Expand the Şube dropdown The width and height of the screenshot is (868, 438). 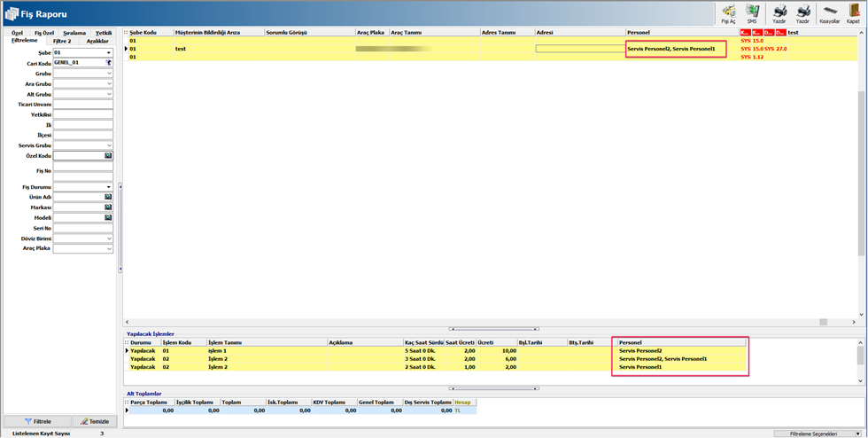click(109, 53)
